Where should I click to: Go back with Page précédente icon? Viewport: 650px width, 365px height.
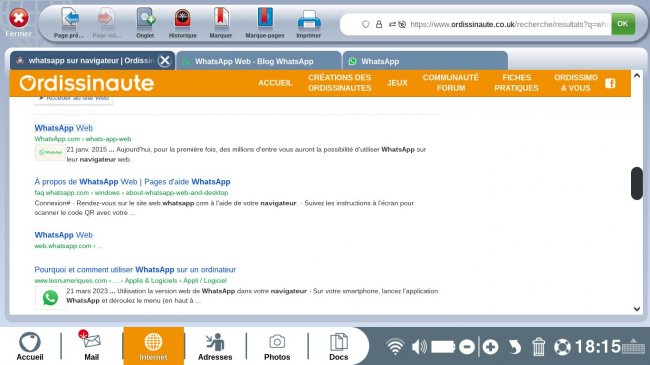click(69, 23)
